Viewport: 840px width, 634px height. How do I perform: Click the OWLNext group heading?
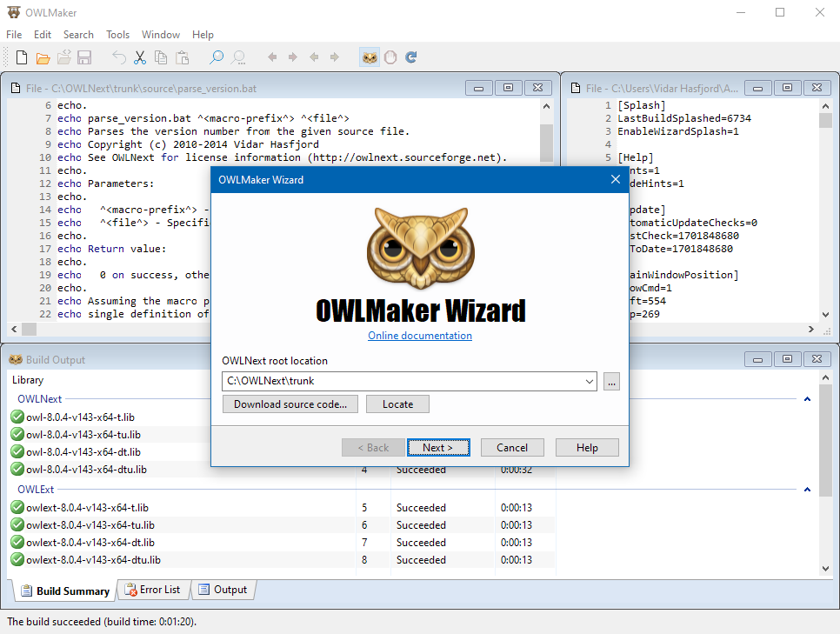coord(40,398)
